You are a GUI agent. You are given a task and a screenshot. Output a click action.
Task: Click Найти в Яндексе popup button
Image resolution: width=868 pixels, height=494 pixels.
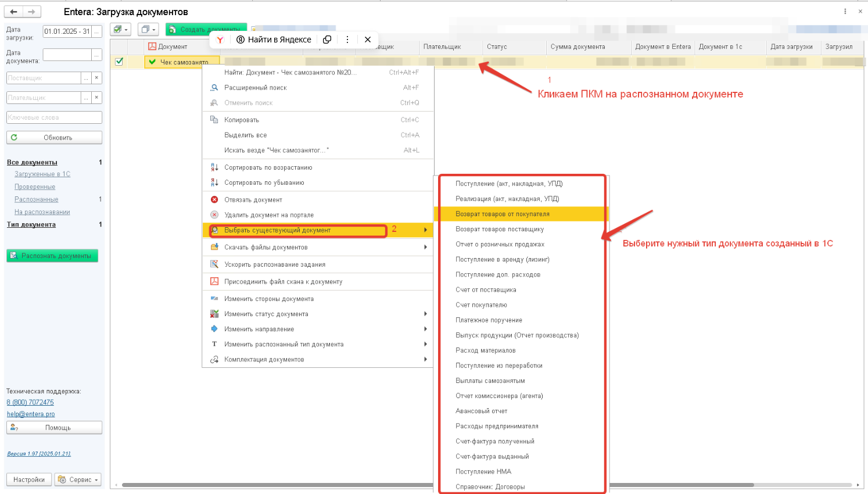274,40
